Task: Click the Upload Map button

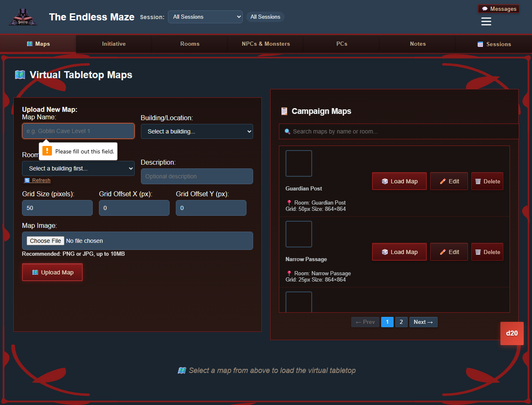Action: click(x=52, y=272)
